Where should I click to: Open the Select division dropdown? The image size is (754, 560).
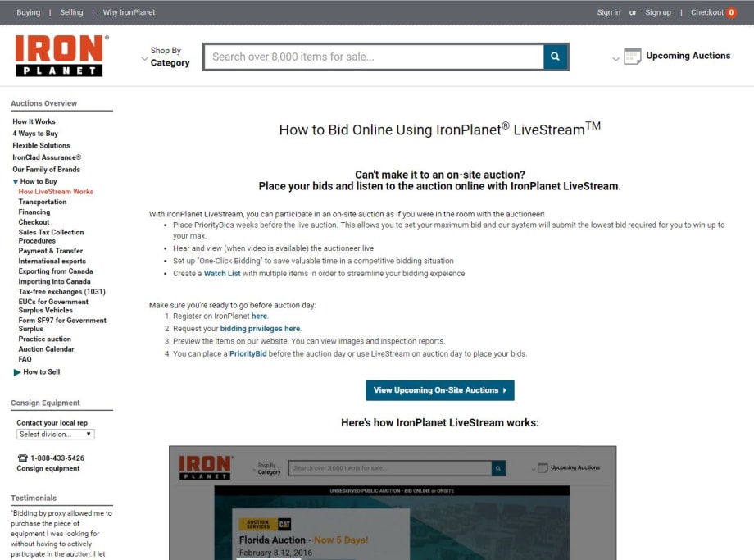point(55,434)
